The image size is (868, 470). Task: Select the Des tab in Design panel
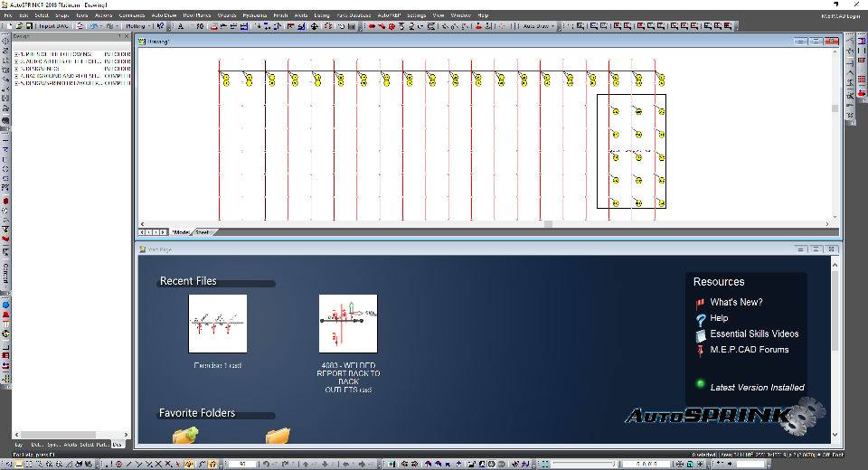pyautogui.click(x=117, y=445)
